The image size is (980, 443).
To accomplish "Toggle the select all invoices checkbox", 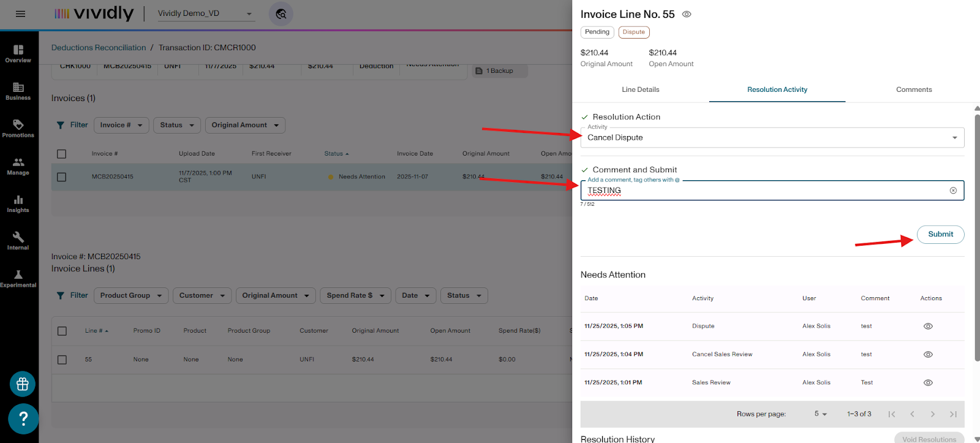I will click(x=61, y=154).
